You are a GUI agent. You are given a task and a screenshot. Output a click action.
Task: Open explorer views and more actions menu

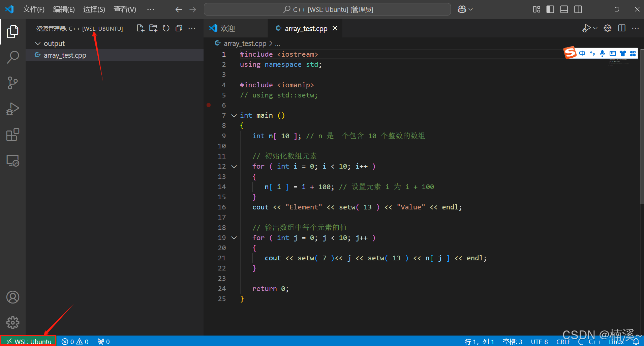[192, 28]
